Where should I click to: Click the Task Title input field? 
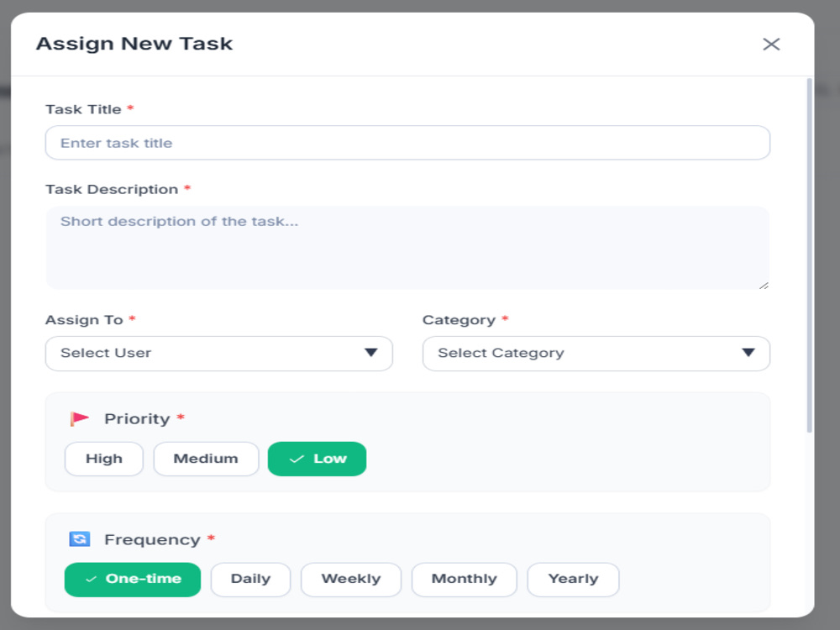[x=407, y=143]
